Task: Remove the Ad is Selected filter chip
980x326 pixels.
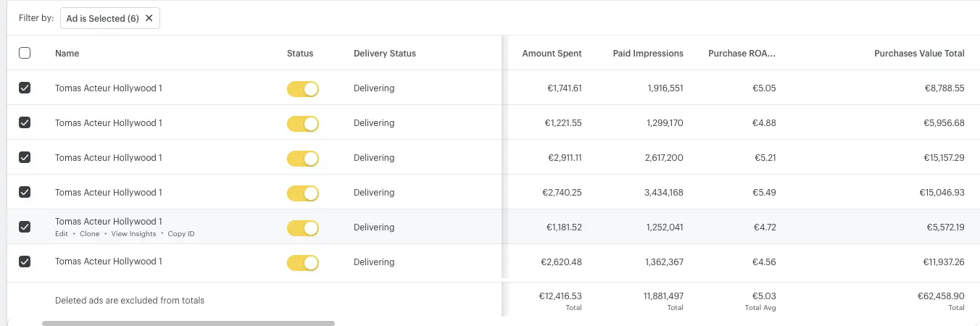Action: click(149, 19)
